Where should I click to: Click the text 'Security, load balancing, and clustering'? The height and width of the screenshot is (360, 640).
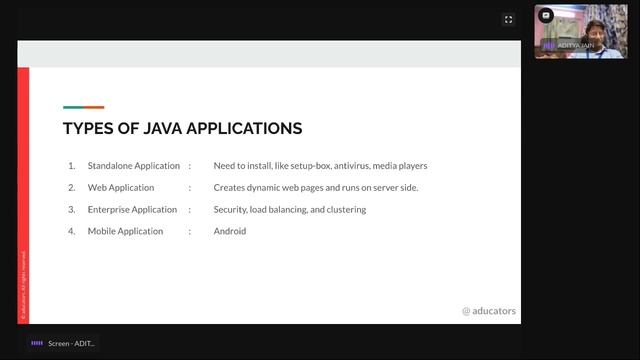(x=290, y=209)
